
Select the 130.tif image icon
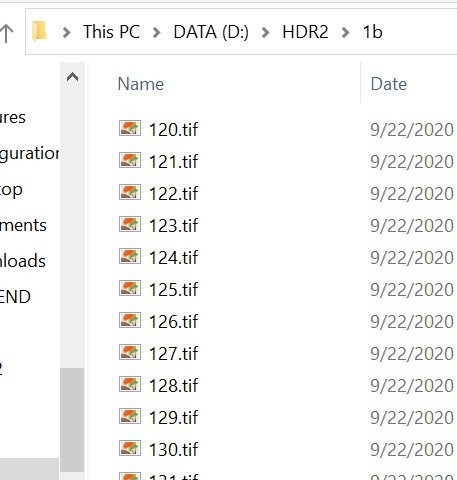130,448
